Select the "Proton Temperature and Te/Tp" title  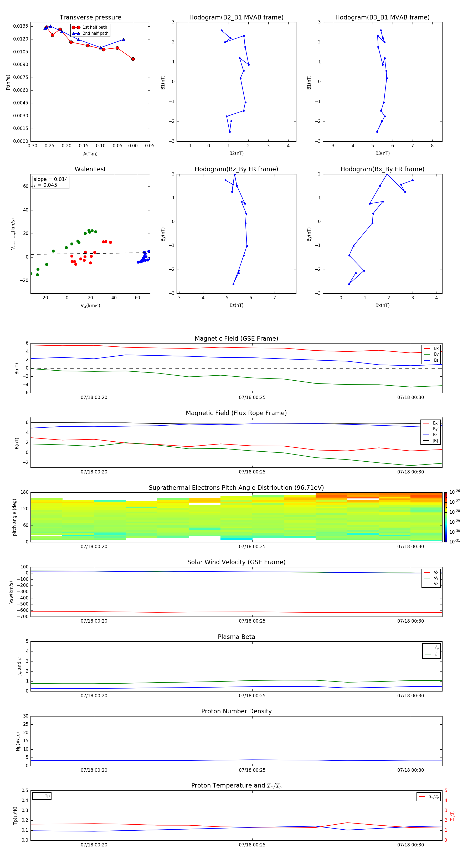[x=236, y=786]
